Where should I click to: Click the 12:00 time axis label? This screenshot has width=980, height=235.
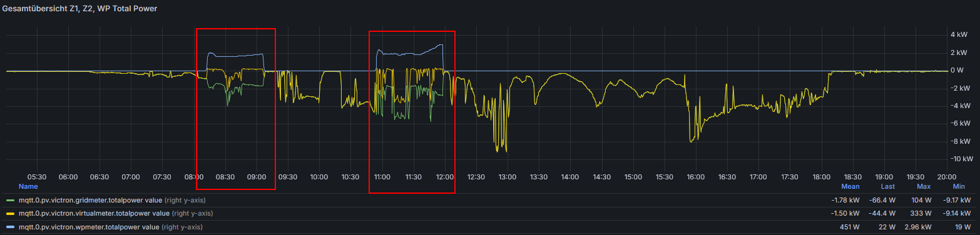(444, 177)
